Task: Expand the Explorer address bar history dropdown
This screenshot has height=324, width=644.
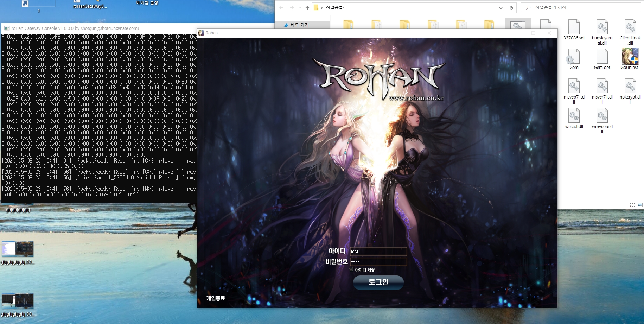Action: coord(500,8)
